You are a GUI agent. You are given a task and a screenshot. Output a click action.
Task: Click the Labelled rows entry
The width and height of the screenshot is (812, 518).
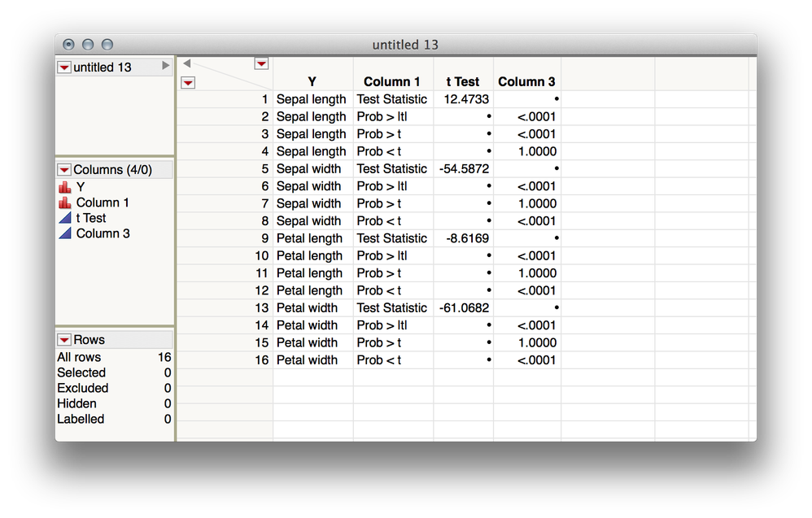[114, 420]
